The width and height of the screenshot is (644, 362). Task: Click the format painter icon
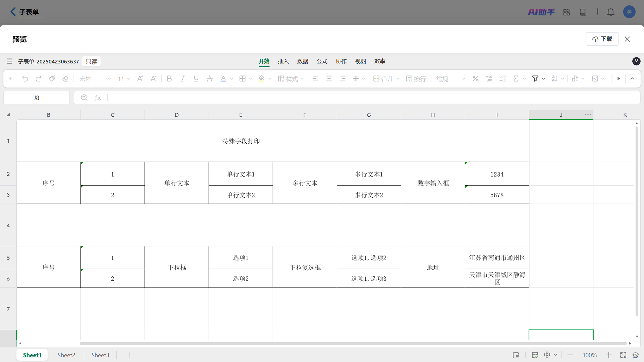point(52,79)
